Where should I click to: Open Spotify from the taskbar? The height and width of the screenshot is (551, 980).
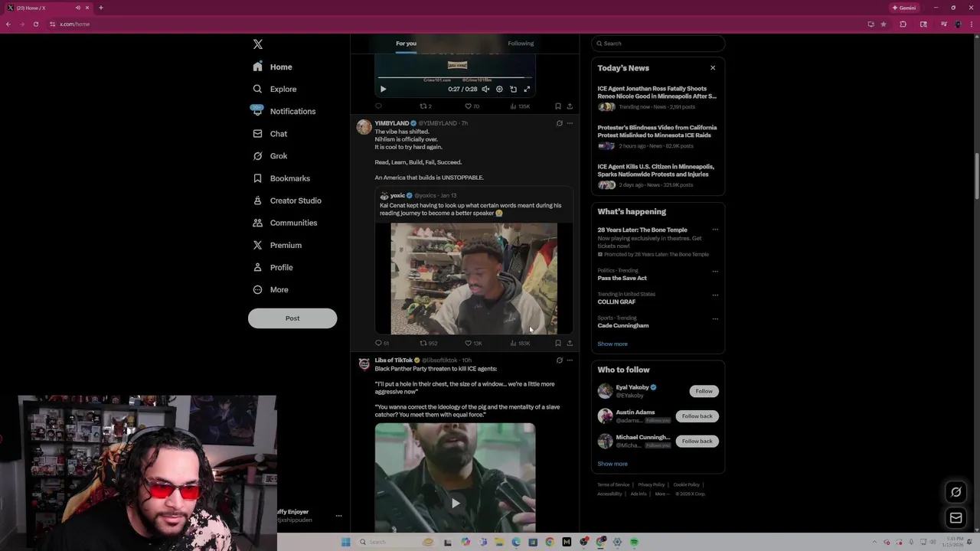pos(634,543)
